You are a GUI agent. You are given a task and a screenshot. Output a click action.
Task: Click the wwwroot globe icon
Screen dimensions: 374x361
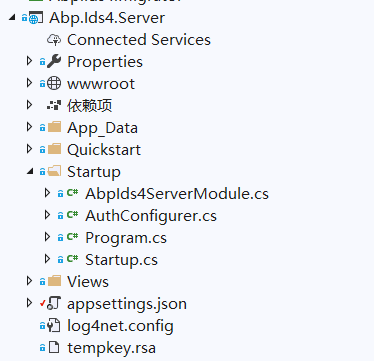pos(54,83)
